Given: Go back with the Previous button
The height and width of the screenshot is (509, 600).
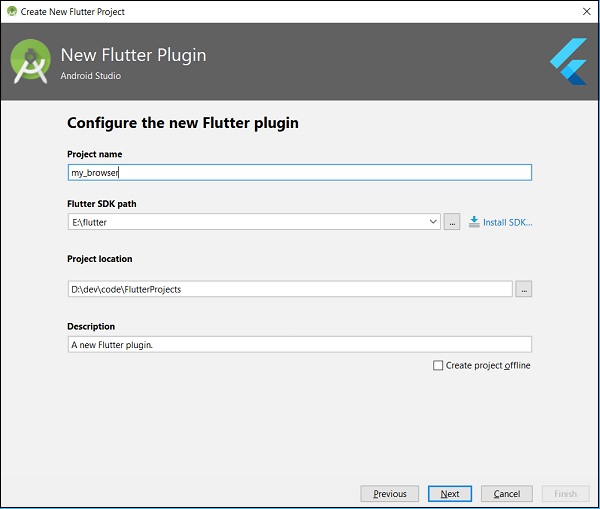Looking at the screenshot, I should point(389,494).
